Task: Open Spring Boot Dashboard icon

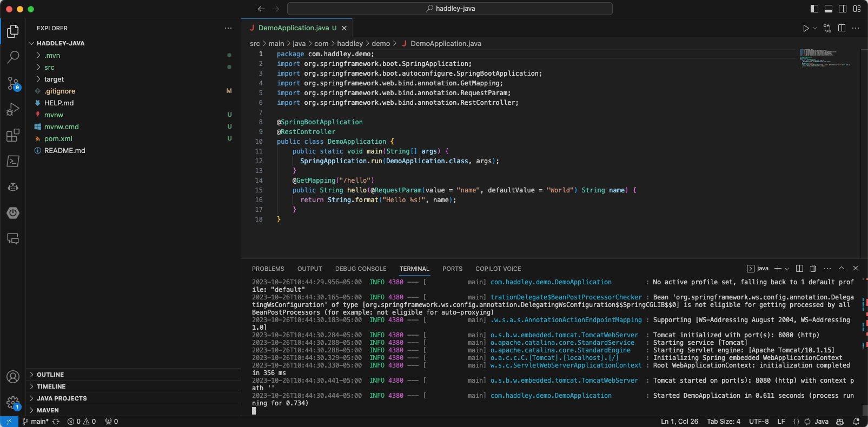Action: point(13,213)
